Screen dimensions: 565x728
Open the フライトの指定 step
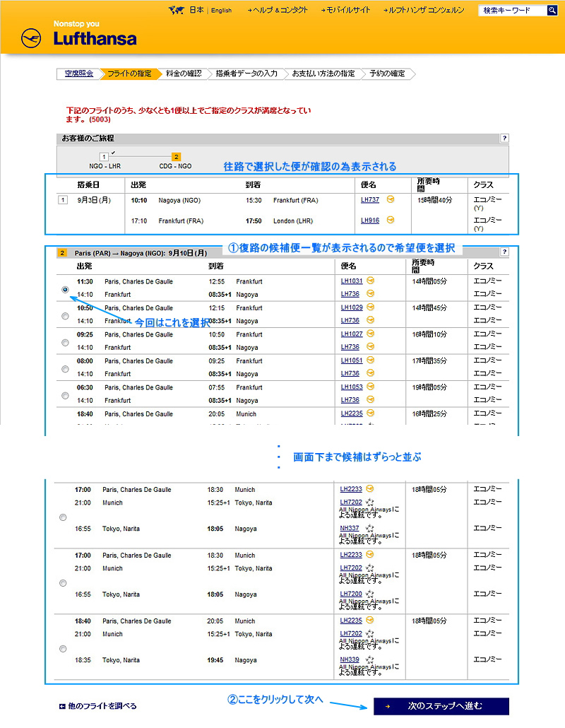click(129, 74)
